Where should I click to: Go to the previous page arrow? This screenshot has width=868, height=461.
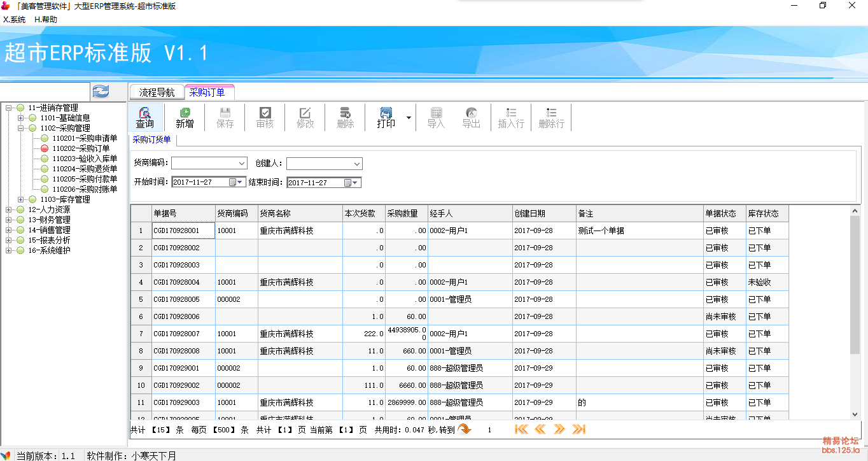[x=540, y=430]
